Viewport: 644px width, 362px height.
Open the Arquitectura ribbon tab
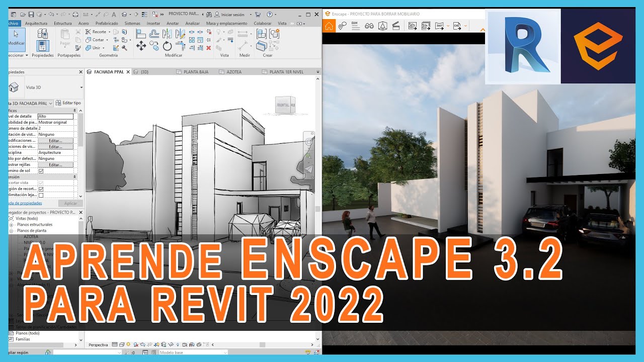[x=36, y=23]
